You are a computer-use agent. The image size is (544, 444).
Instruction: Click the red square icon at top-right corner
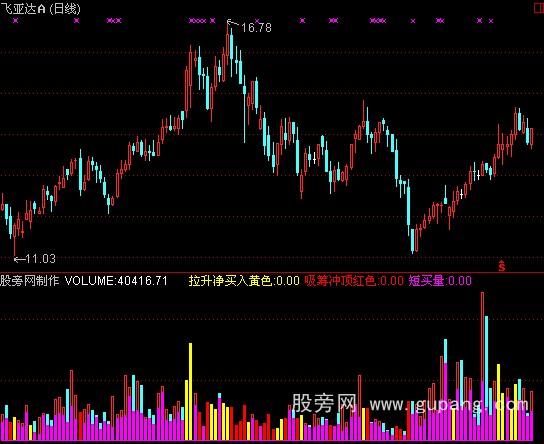[539, 8]
